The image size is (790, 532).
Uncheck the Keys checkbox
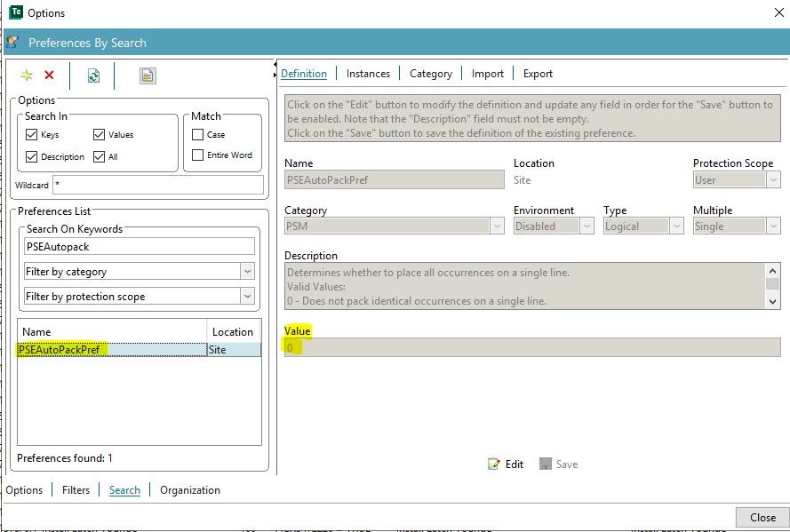coord(32,135)
